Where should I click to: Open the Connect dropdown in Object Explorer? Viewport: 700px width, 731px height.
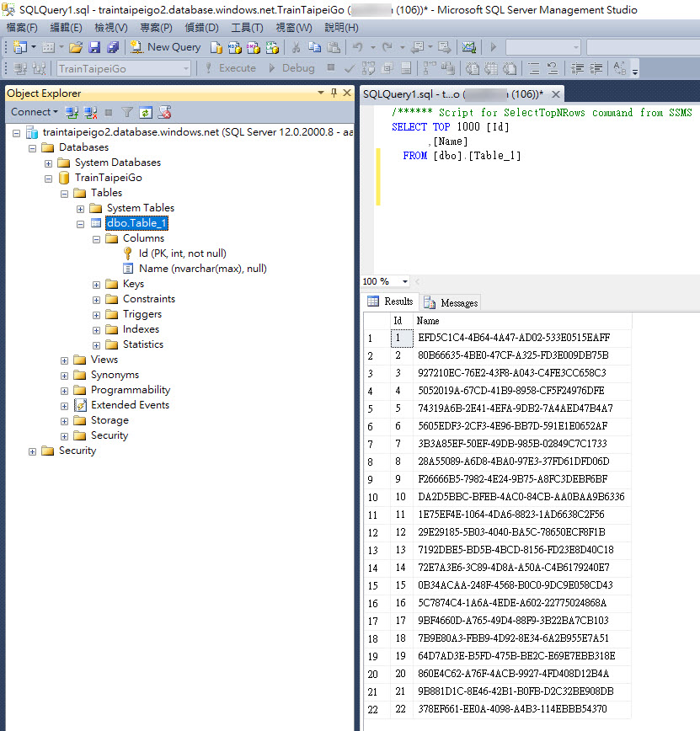click(34, 112)
